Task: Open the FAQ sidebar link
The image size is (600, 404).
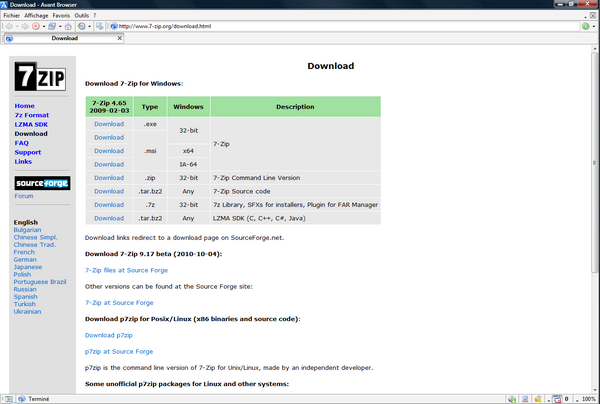Action: 21,143
